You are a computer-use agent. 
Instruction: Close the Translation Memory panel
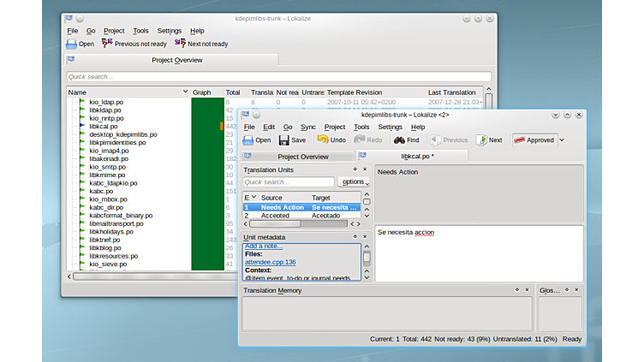click(528, 290)
